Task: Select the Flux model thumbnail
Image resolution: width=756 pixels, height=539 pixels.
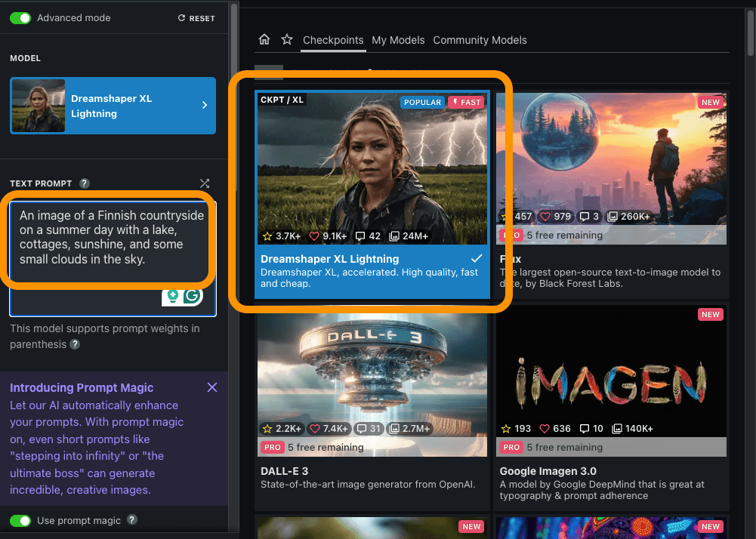Action: click(x=611, y=168)
